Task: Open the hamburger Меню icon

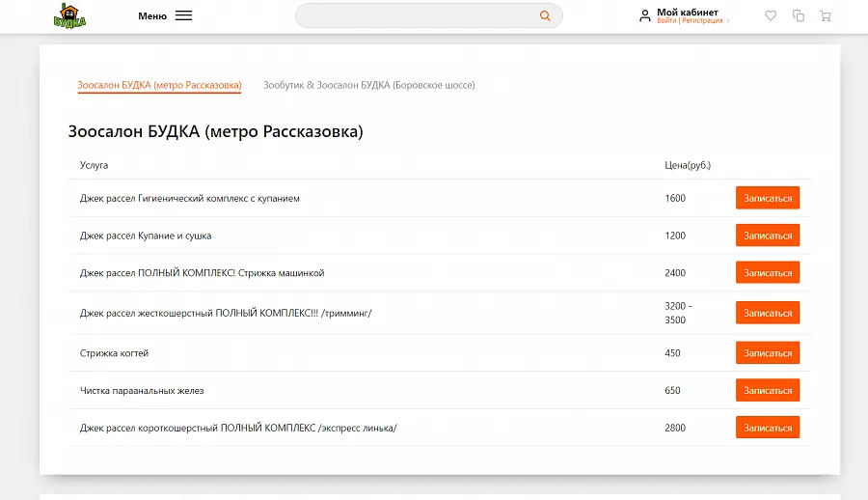Action: (x=183, y=15)
